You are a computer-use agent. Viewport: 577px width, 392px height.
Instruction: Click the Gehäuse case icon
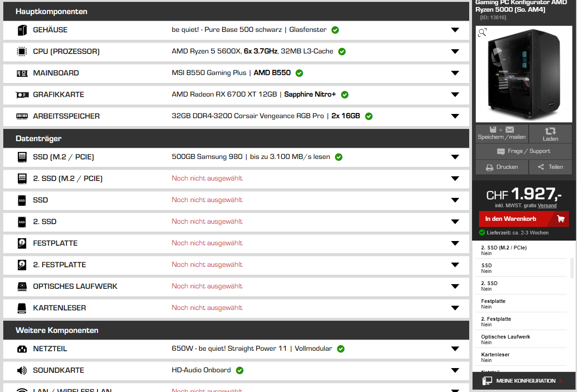pyautogui.click(x=22, y=30)
